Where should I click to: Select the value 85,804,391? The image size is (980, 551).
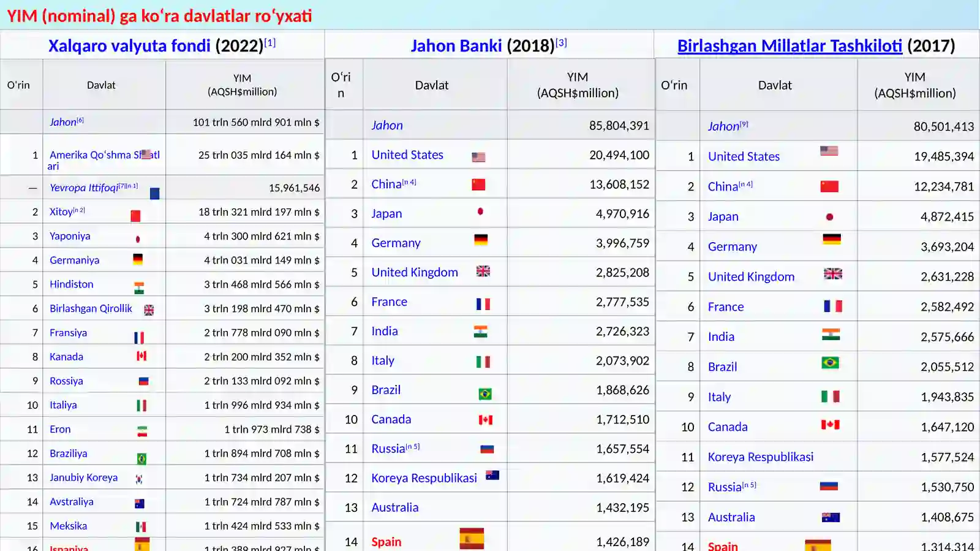619,126
